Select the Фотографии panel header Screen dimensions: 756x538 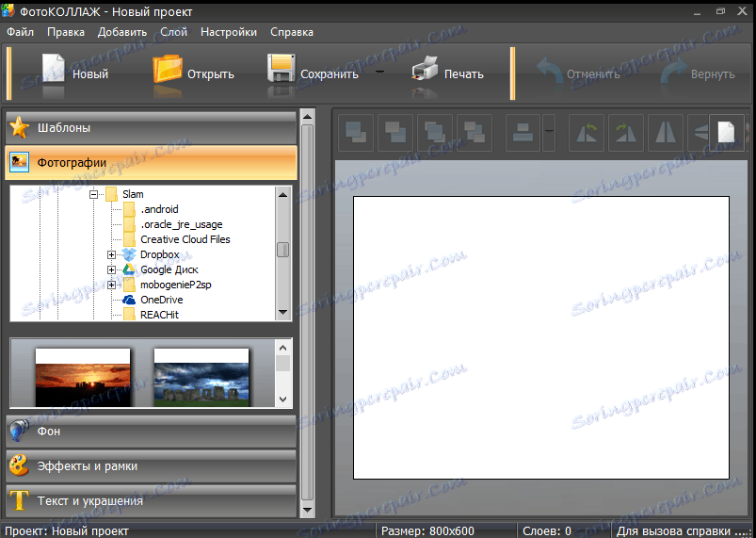pyautogui.click(x=151, y=163)
